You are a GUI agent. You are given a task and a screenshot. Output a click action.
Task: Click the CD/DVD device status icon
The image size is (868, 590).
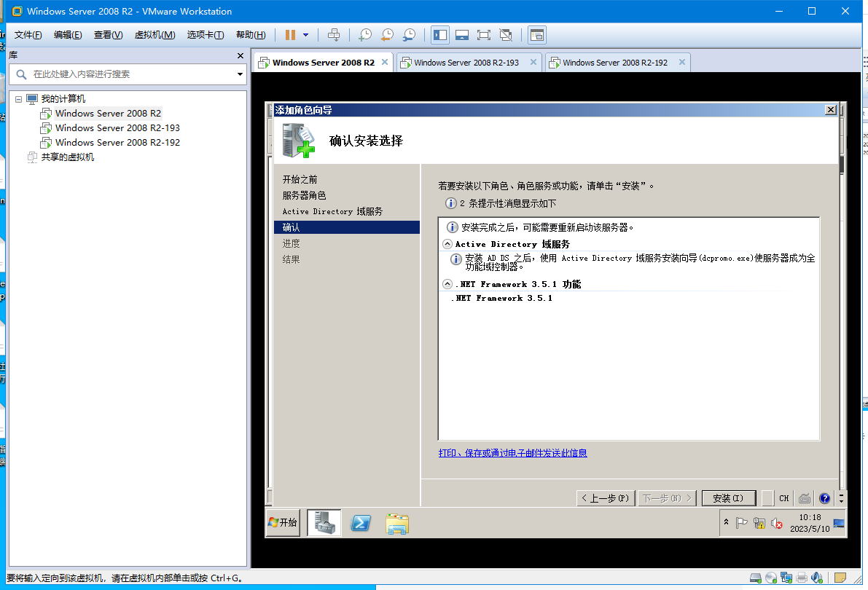coord(771,578)
